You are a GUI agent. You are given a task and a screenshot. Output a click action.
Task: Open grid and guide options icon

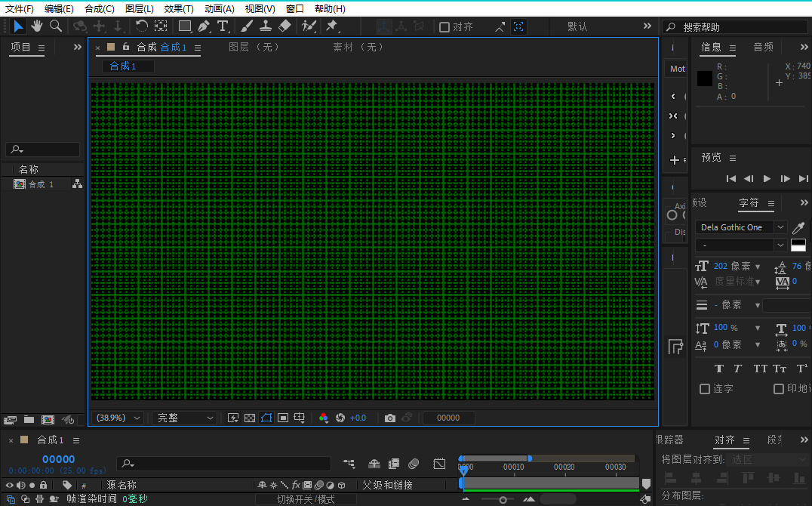click(300, 418)
